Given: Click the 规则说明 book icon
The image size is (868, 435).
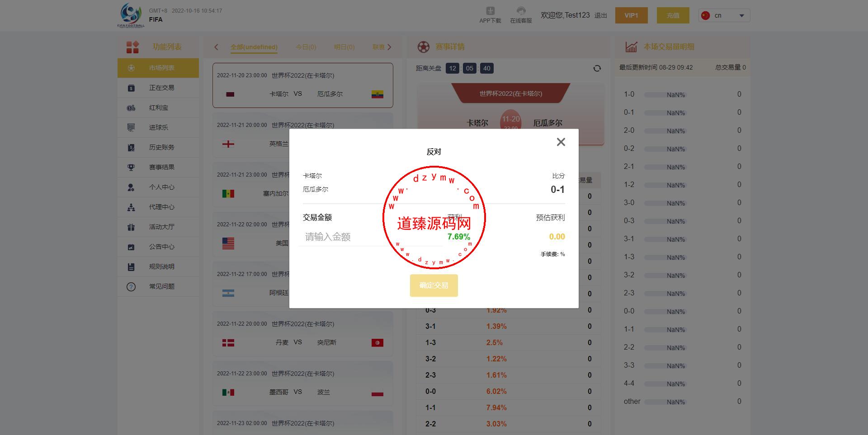Looking at the screenshot, I should click(x=131, y=267).
